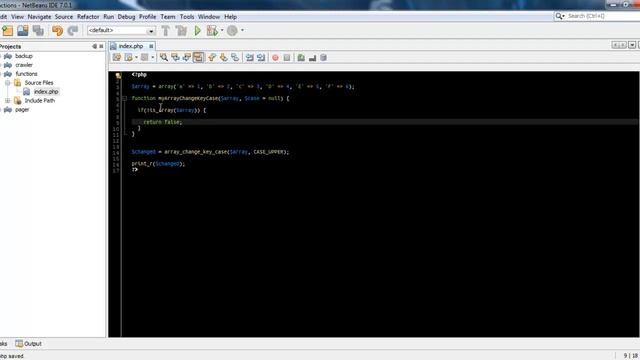Open the Debug menu

click(x=127, y=17)
